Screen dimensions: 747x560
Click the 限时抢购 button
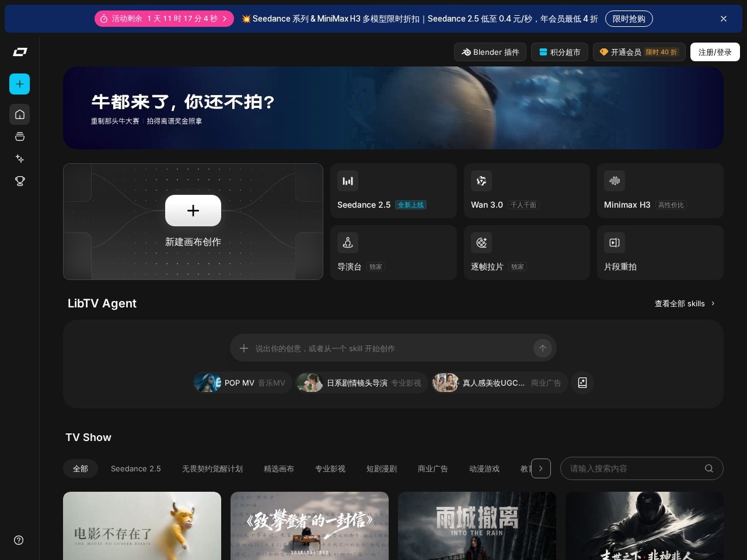629,19
